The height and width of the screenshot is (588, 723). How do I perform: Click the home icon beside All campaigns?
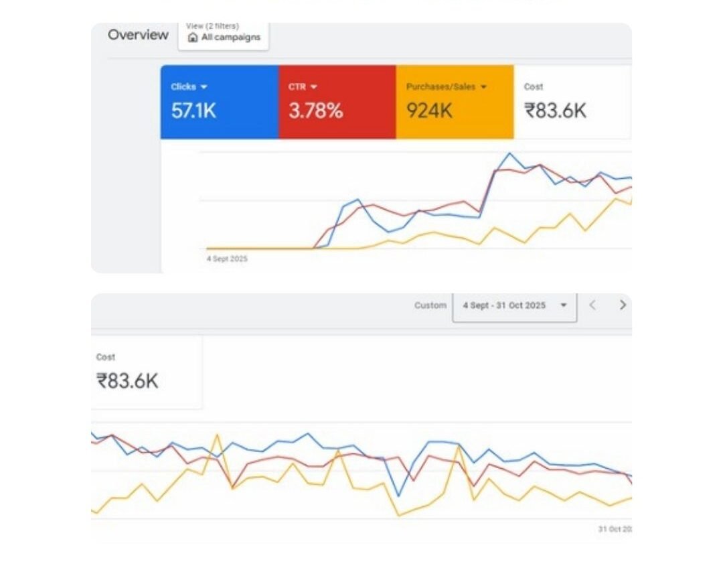[193, 38]
